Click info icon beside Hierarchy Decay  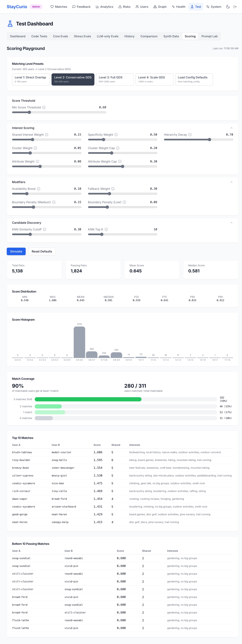pos(190,135)
